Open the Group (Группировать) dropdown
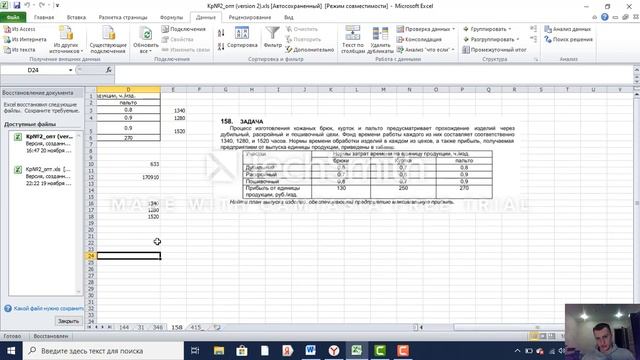640x360 pixels. point(487,29)
